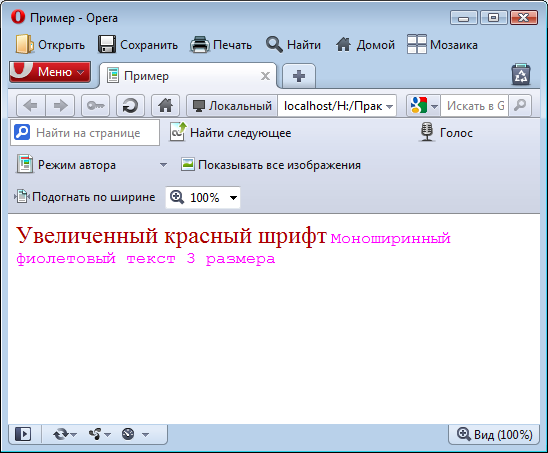Go back with the left arrow
This screenshot has width=548, height=453.
[x=31, y=106]
